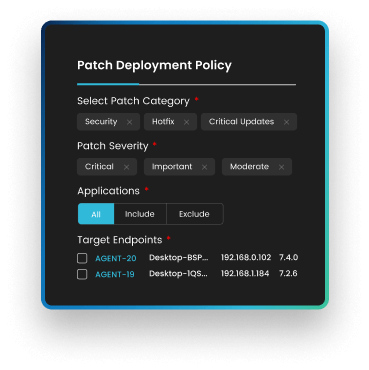Click the Security tag label
The width and height of the screenshot is (369, 370).
pyautogui.click(x=101, y=122)
